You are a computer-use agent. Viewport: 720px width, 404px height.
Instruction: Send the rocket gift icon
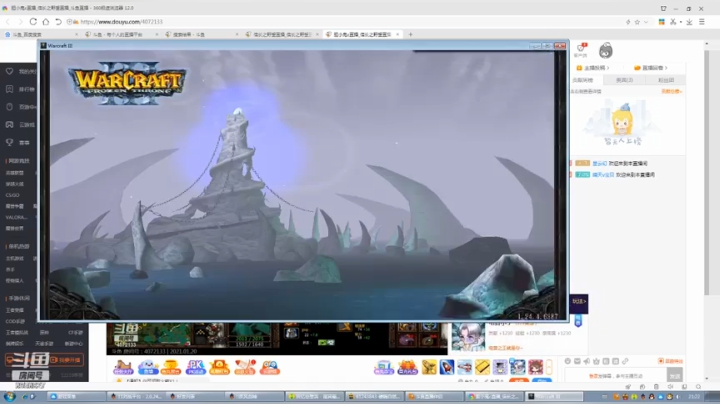click(x=447, y=367)
